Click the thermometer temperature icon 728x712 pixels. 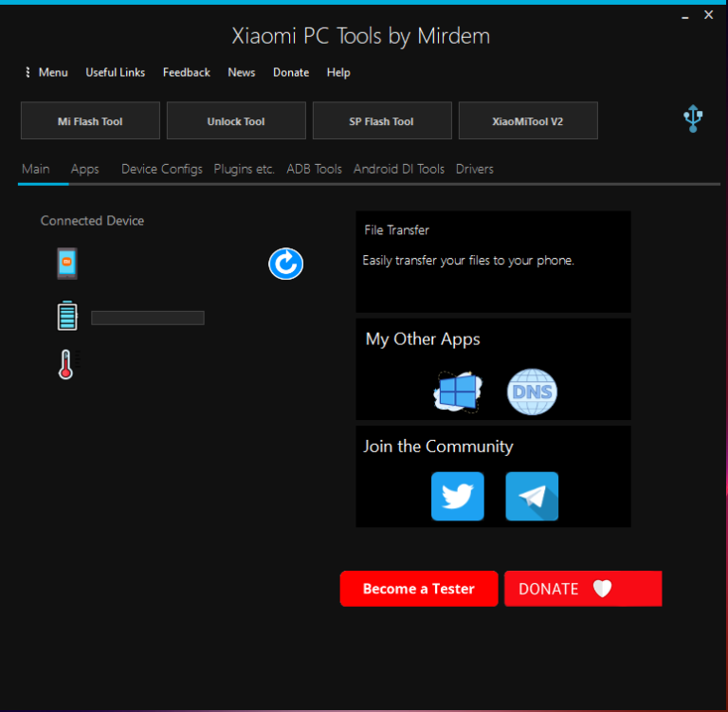66,364
